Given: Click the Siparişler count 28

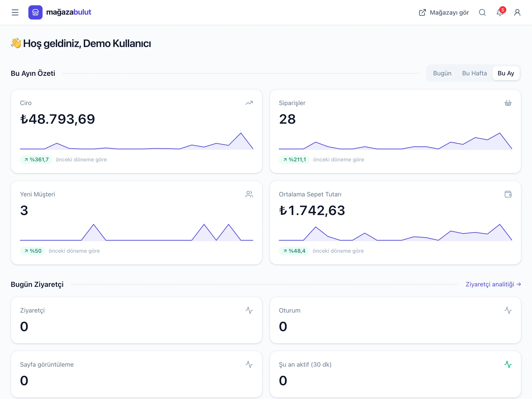Looking at the screenshot, I should [288, 119].
